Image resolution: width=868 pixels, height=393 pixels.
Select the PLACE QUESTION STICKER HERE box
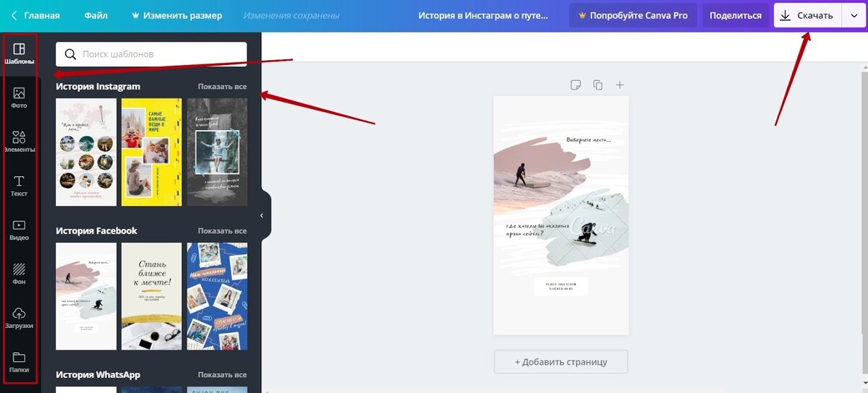click(x=561, y=287)
